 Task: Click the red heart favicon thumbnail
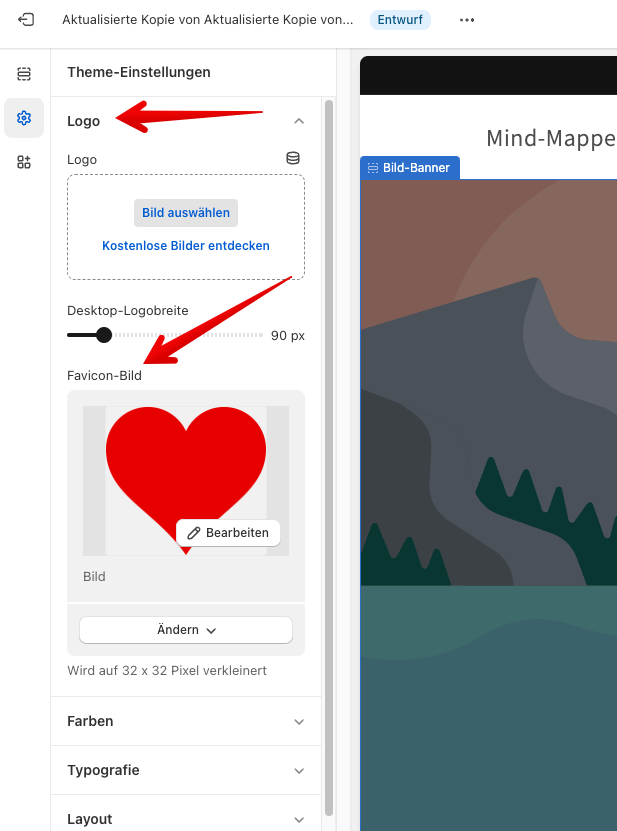[186, 481]
